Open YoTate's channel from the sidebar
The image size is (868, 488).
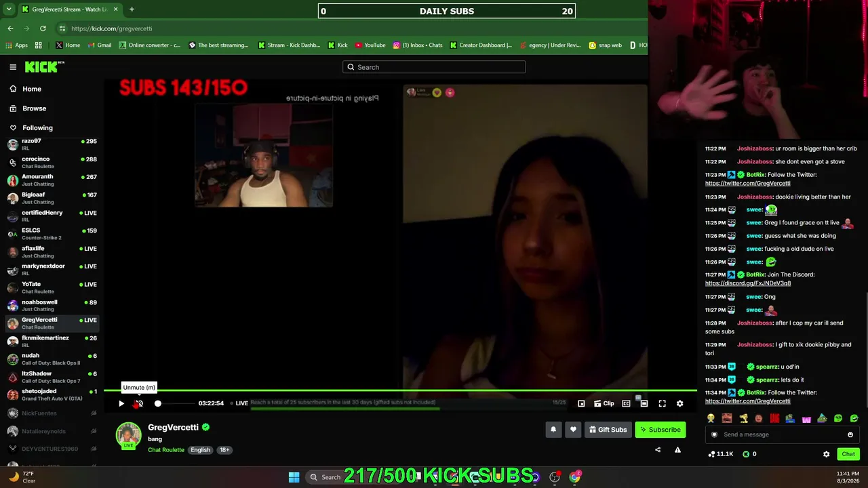coord(52,287)
